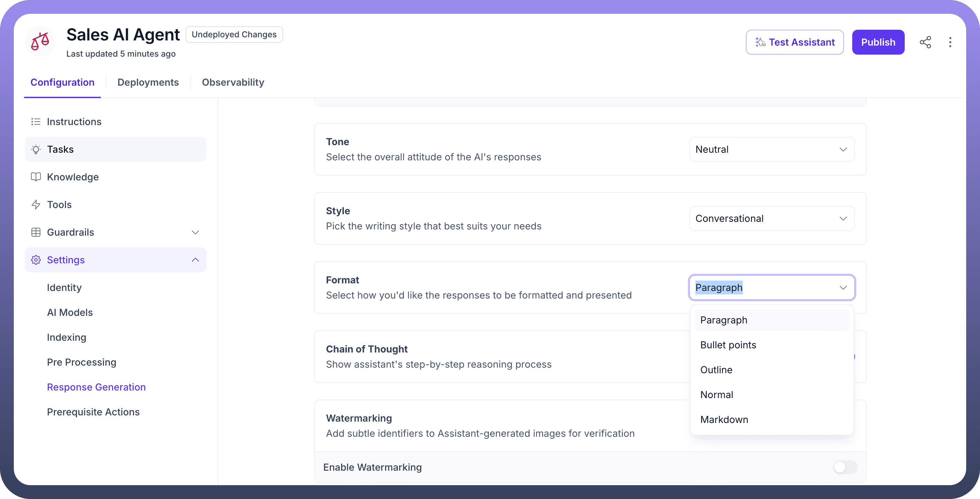This screenshot has width=980, height=499.
Task: Select Bullet points format option
Action: (x=728, y=345)
